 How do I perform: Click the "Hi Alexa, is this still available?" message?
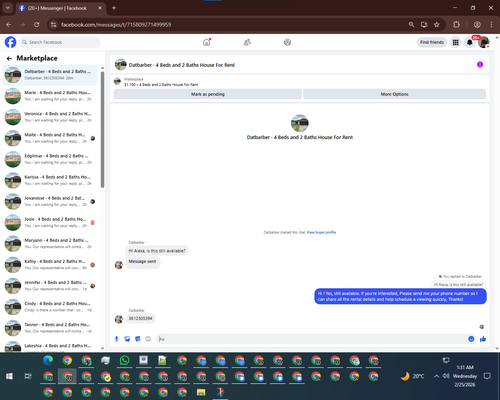pos(157,251)
